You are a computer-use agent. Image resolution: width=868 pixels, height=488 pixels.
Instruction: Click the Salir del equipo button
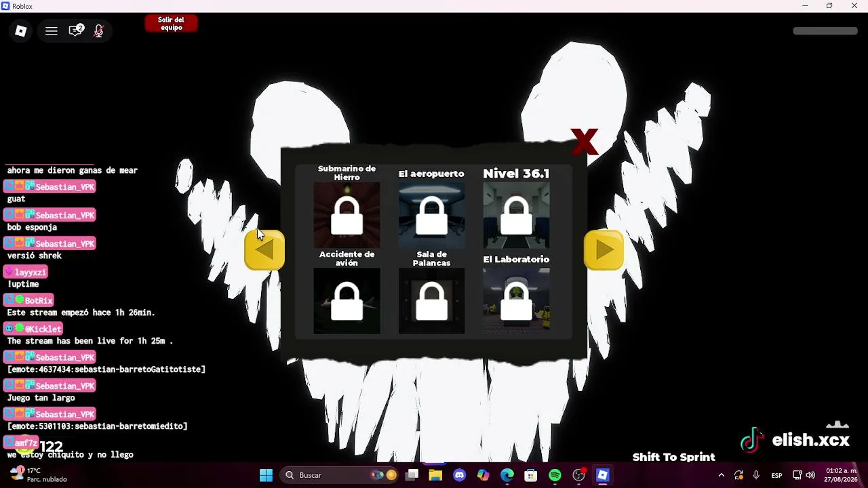click(x=171, y=24)
